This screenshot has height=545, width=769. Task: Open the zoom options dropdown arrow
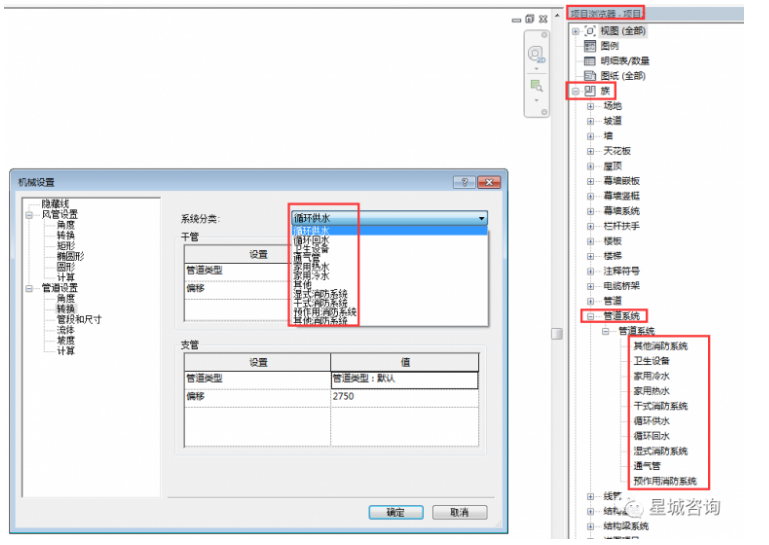pos(536,100)
